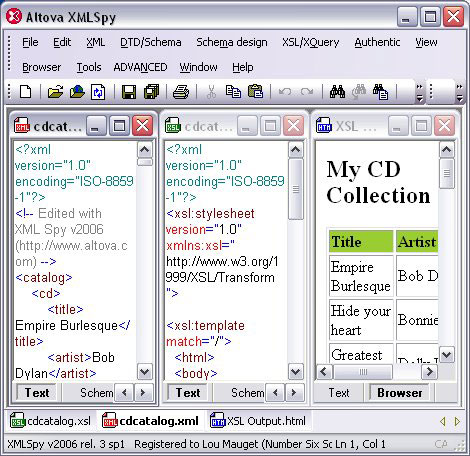Switch to the cdcatalog.xsl document tab

(x=51, y=421)
